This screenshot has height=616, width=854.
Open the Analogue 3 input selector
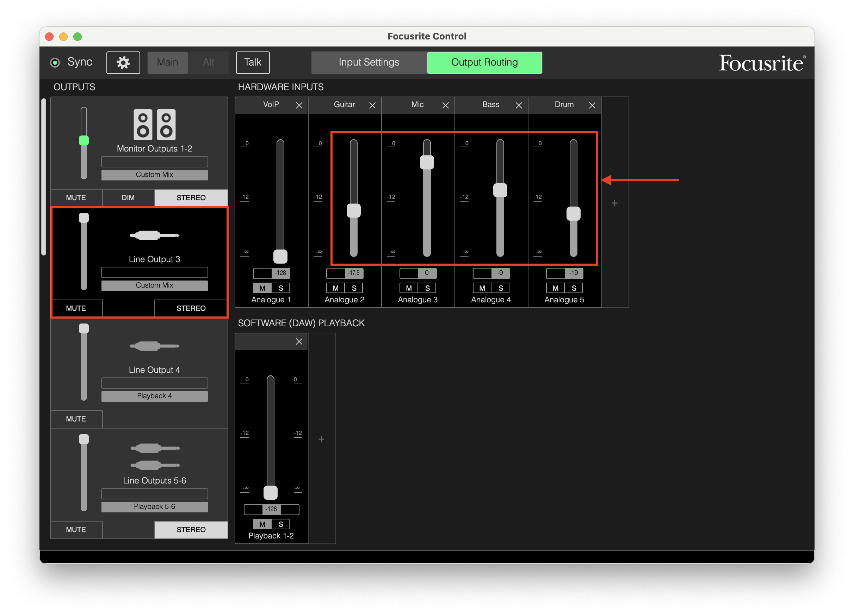(417, 300)
